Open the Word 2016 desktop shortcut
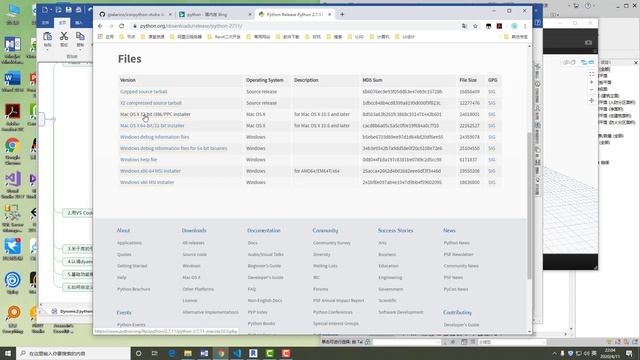This screenshot has width=640, height=360. [13, 82]
